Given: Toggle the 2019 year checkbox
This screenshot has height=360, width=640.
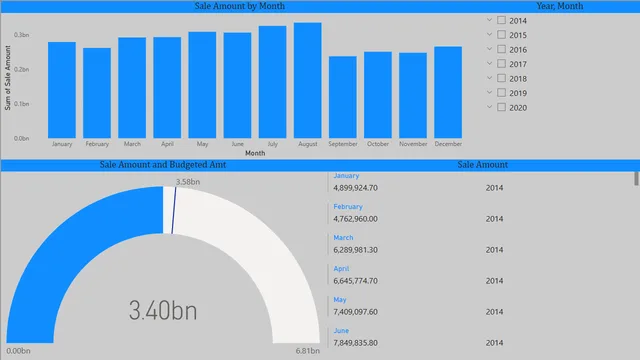Looking at the screenshot, I should click(502, 93).
